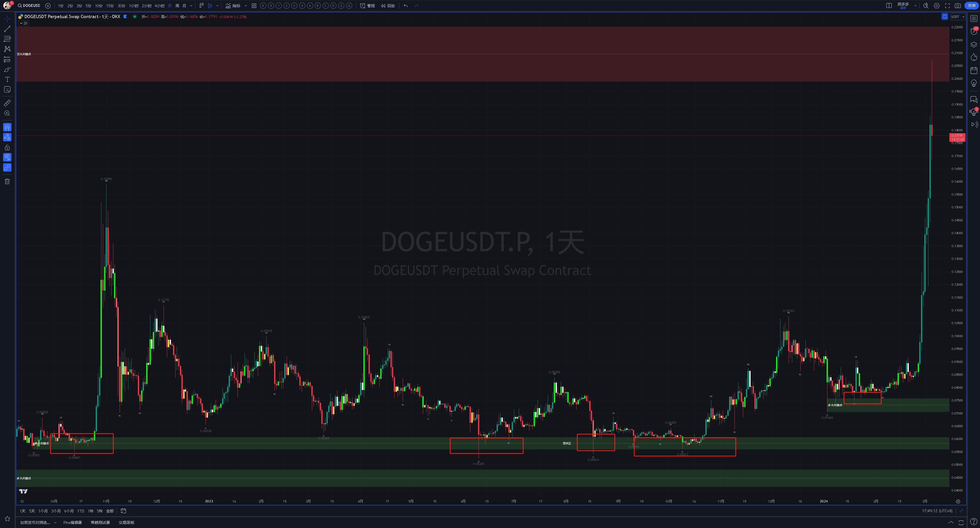Open the watchlist panel icon
The image size is (980, 528).
(x=974, y=18)
